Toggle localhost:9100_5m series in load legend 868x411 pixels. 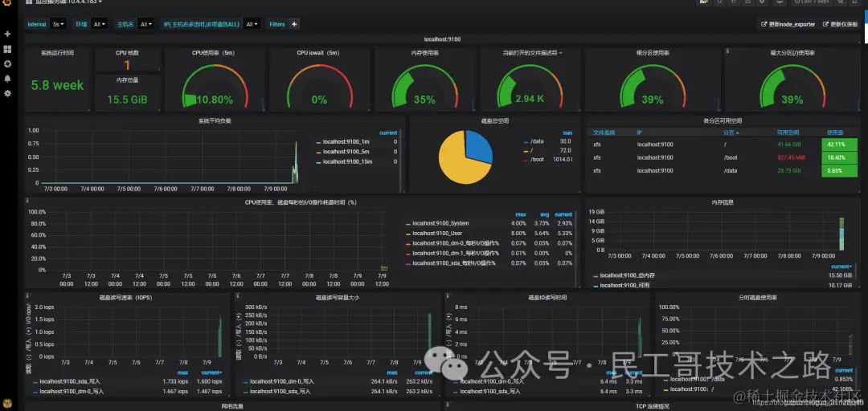[x=346, y=152]
